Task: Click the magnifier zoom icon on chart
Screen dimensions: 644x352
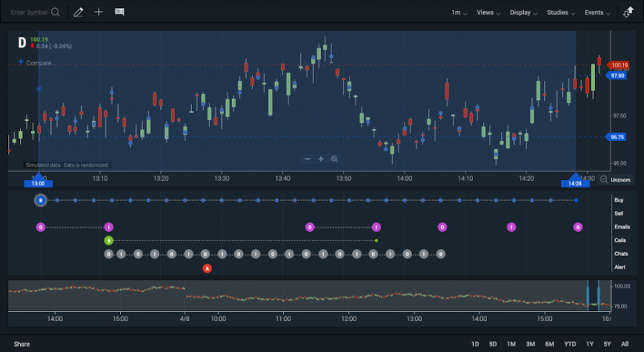Action: (334, 159)
